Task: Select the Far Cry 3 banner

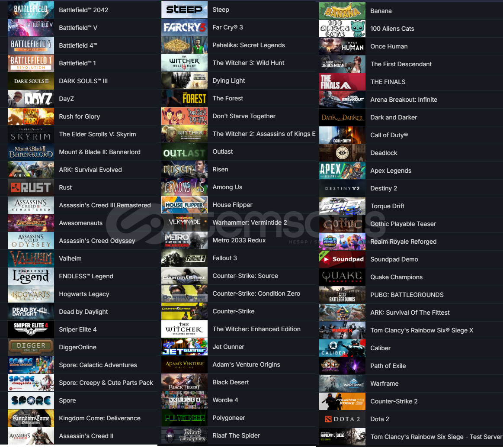Action: pyautogui.click(x=184, y=27)
